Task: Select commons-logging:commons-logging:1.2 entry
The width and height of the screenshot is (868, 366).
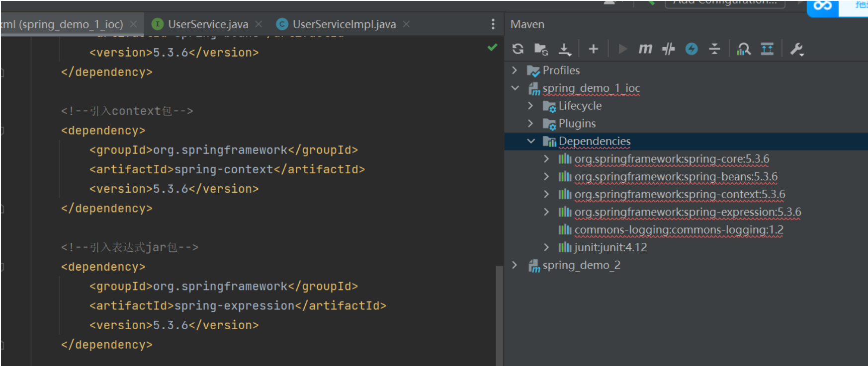Action: click(679, 229)
